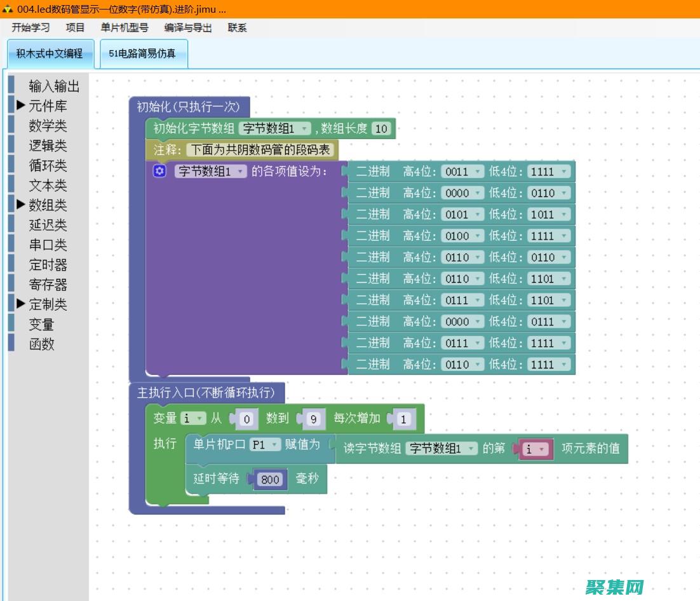This screenshot has height=601, width=700.
Task: Click the 注释 comment text field
Action: click(261, 151)
